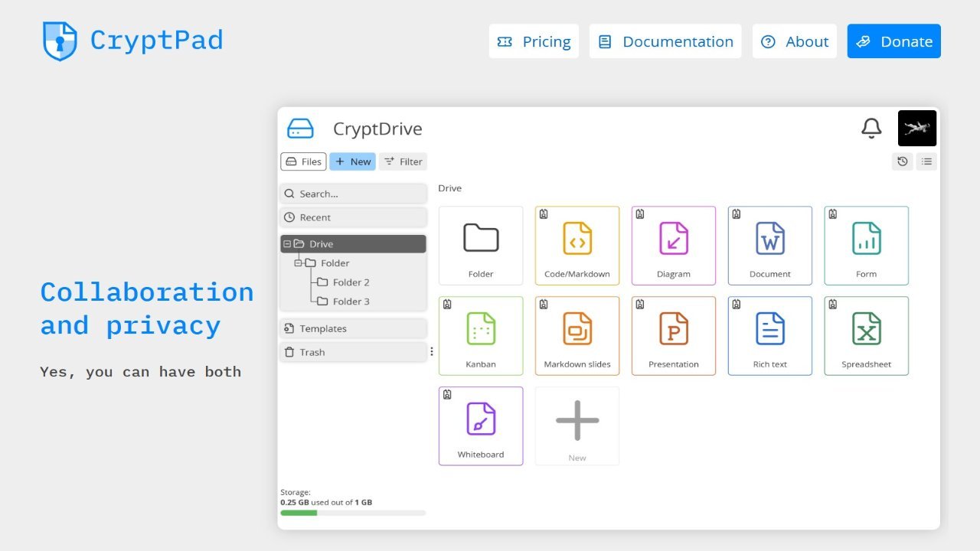Open the Code/Markdown file
This screenshot has height=551, width=980.
pyautogui.click(x=577, y=246)
